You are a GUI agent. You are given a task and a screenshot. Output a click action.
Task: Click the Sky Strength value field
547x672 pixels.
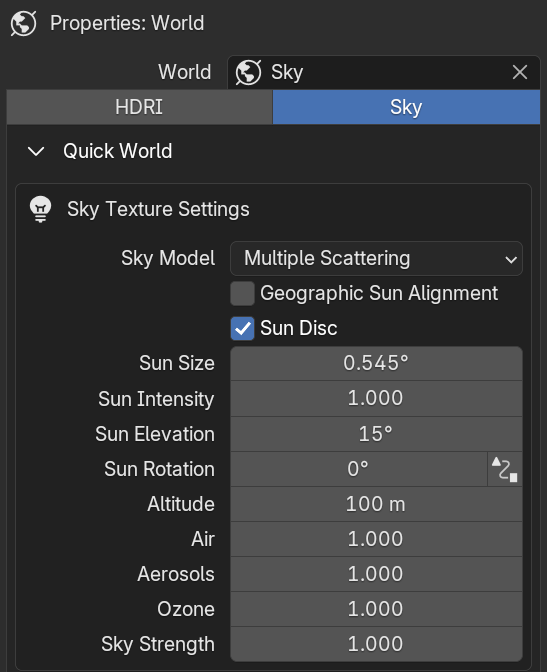pos(376,644)
